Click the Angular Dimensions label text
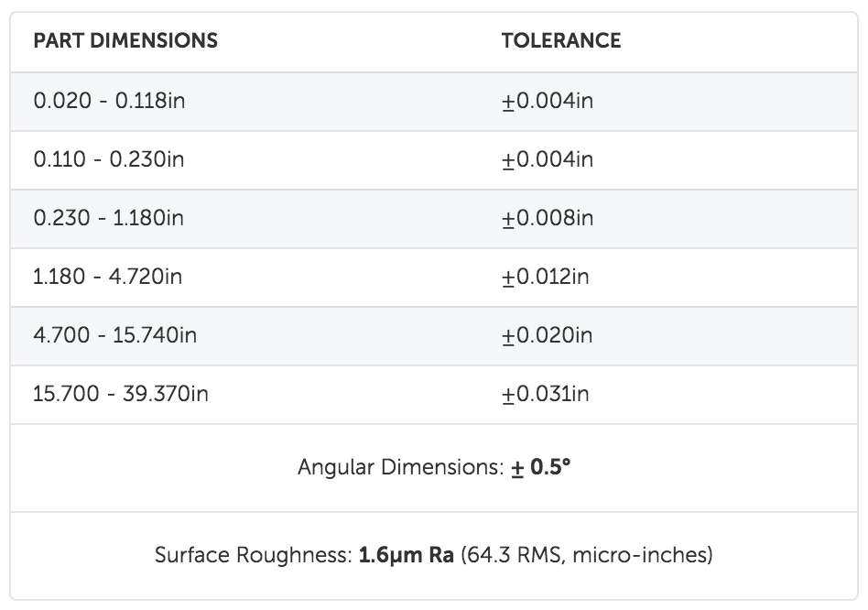Image resolution: width=868 pixels, height=610 pixels. [x=401, y=468]
